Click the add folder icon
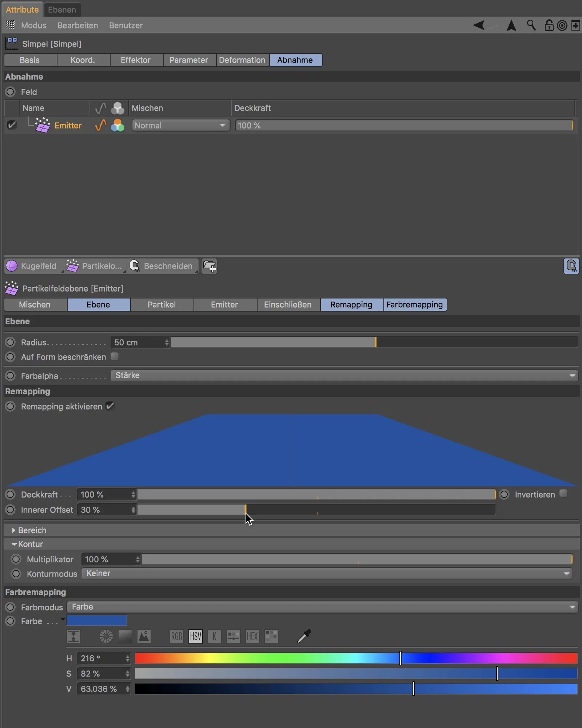The height and width of the screenshot is (728, 582). (209, 266)
